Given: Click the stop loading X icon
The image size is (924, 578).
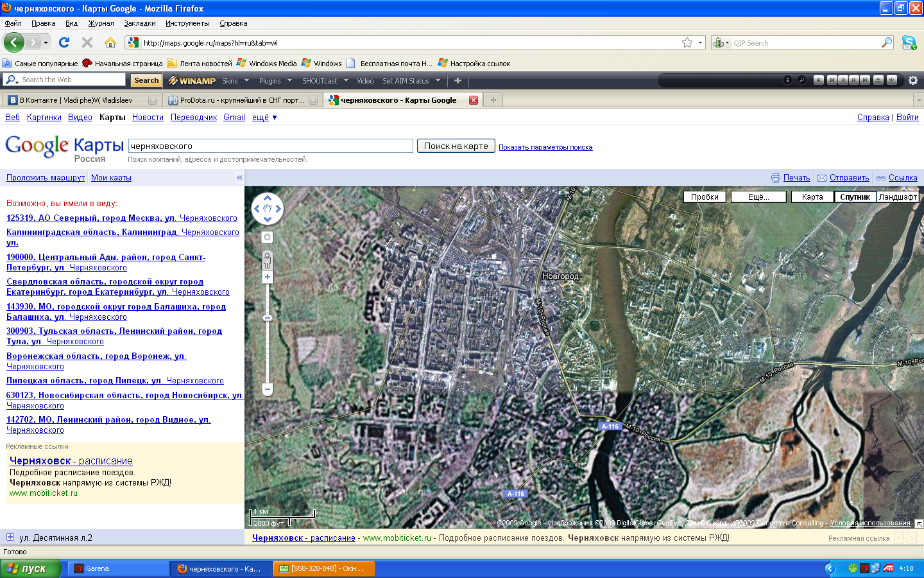Looking at the screenshot, I should click(x=87, y=42).
